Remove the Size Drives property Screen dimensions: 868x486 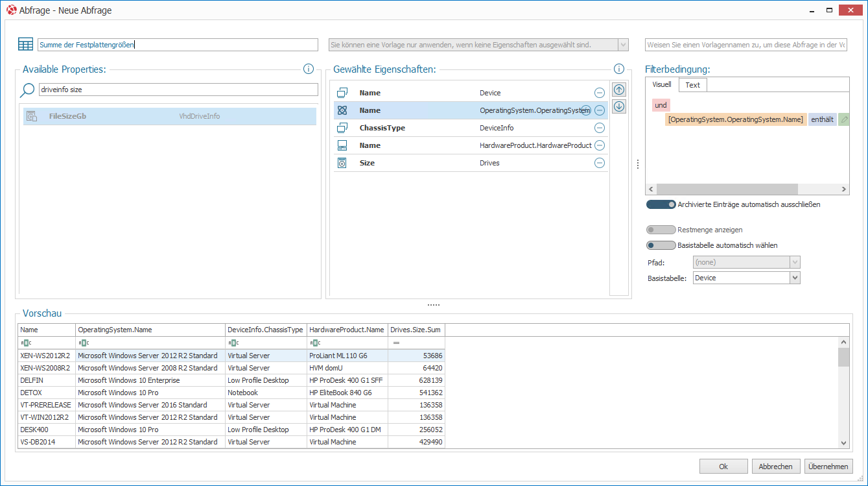pos(600,163)
